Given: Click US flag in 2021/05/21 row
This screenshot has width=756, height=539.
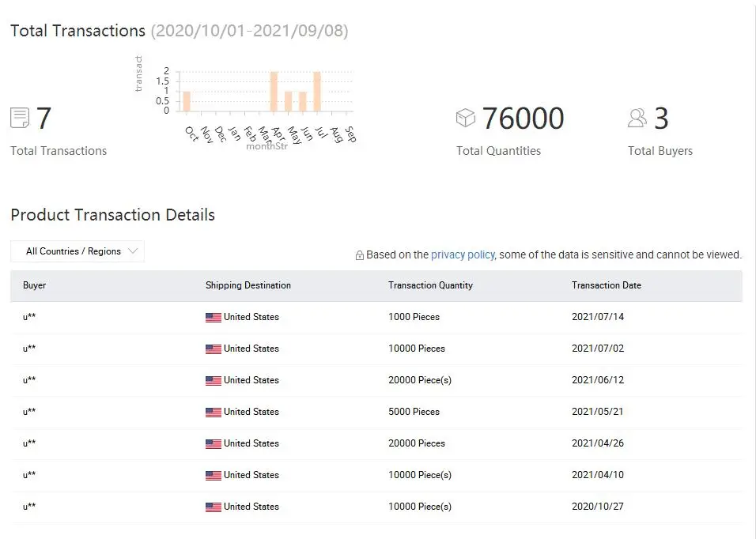Looking at the screenshot, I should click(214, 412).
